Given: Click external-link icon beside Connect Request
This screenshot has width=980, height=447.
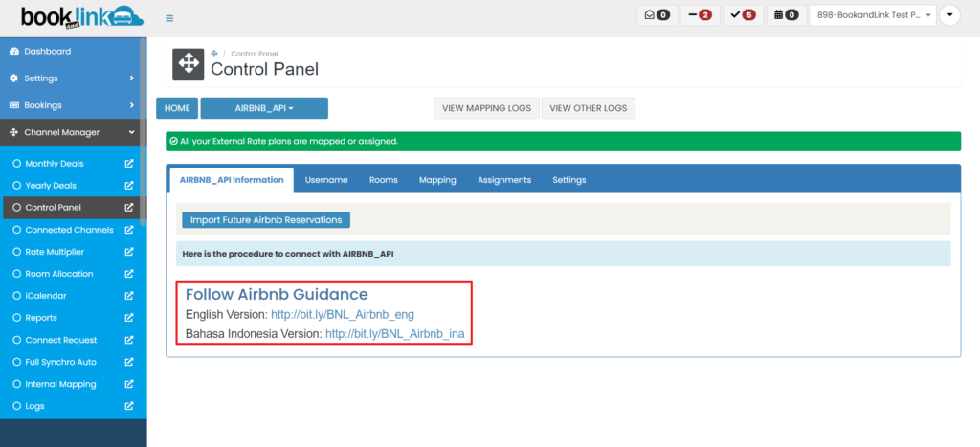Looking at the screenshot, I should point(129,340).
